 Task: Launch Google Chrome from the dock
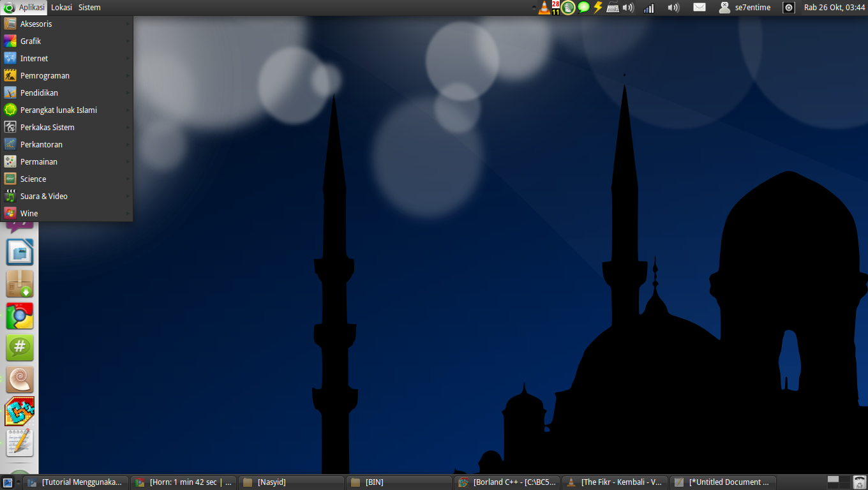[x=19, y=316]
